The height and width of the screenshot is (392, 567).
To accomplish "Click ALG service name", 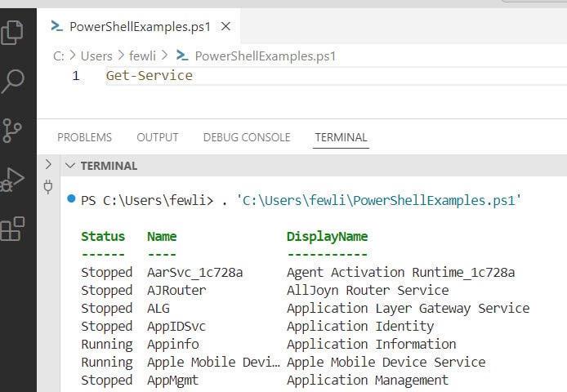I will [x=158, y=308].
